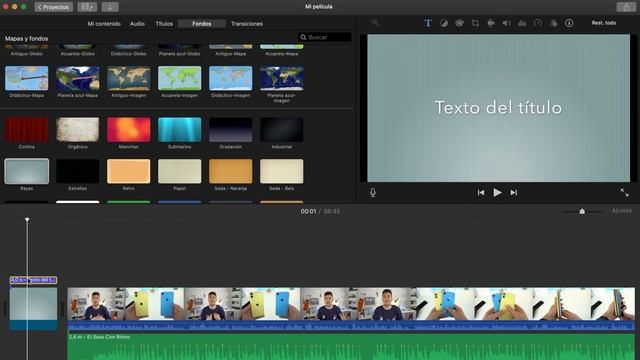This screenshot has width=640, height=360.
Task: Choose the Submarino background
Action: [180, 129]
